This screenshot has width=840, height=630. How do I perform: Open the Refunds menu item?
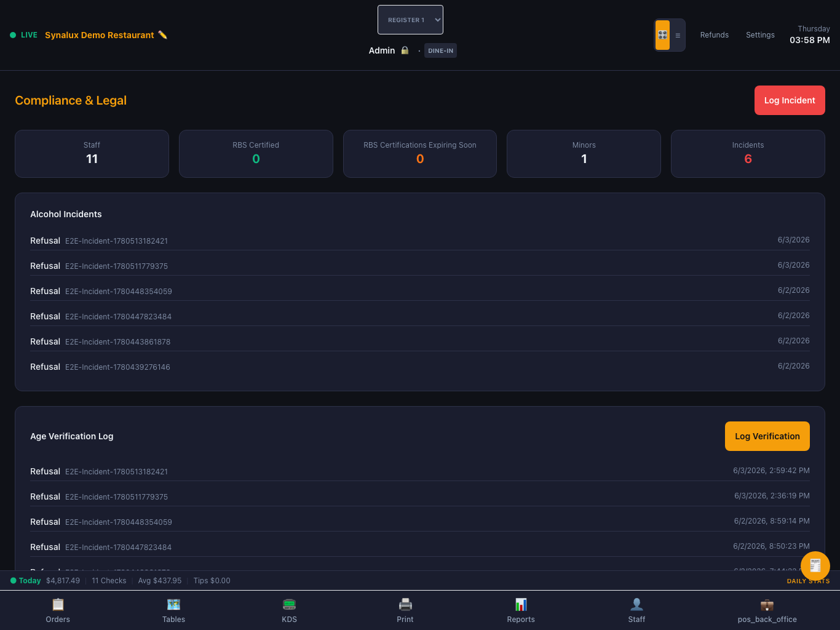coord(714,35)
